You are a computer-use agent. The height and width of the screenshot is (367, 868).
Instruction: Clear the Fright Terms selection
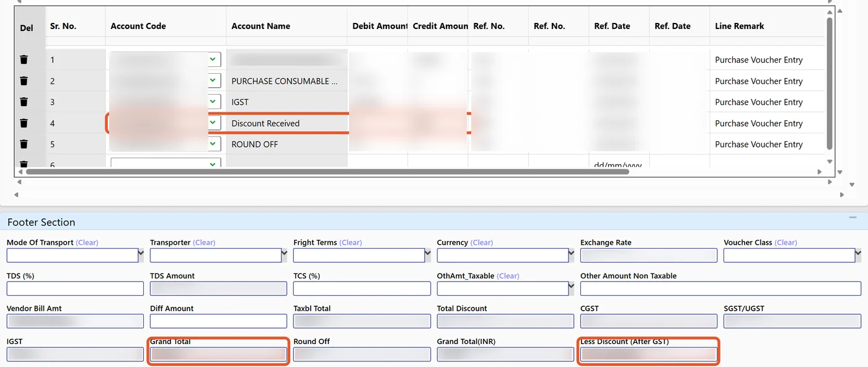click(x=351, y=242)
